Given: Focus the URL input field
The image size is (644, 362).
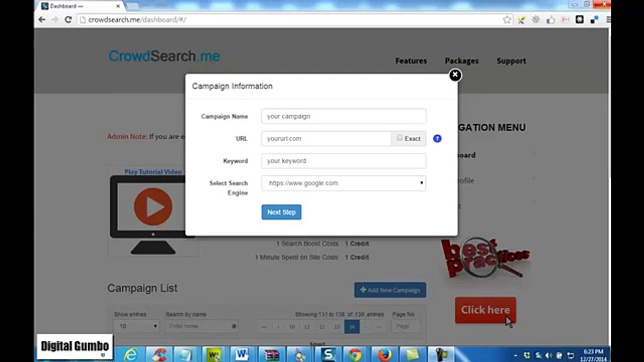Looking at the screenshot, I should click(x=326, y=138).
